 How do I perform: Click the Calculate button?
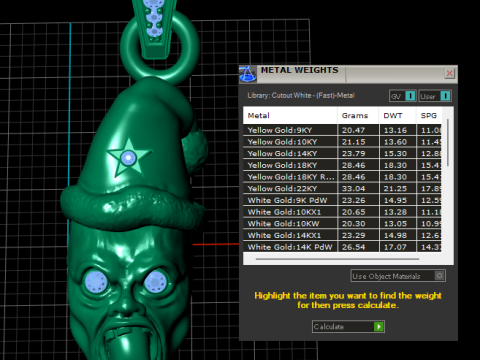348,327
